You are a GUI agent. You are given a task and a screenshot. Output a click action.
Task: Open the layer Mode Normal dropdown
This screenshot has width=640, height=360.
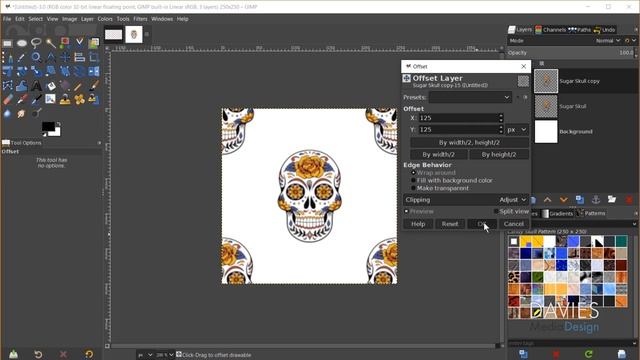[x=608, y=41]
